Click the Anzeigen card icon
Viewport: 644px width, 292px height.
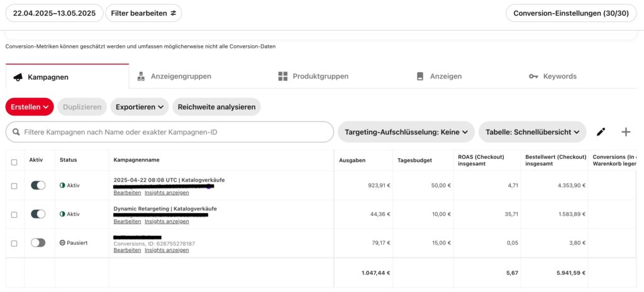(419, 76)
